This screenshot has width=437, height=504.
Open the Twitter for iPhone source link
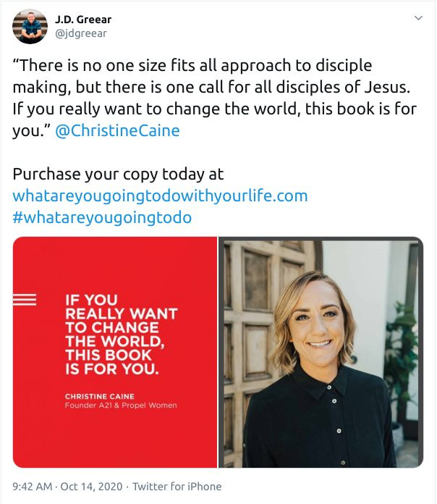click(177, 487)
